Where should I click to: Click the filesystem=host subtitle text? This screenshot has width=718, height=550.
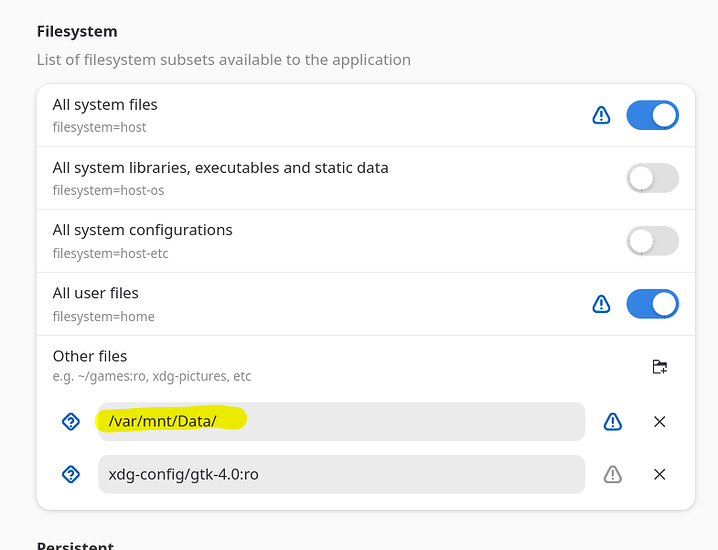point(99,127)
